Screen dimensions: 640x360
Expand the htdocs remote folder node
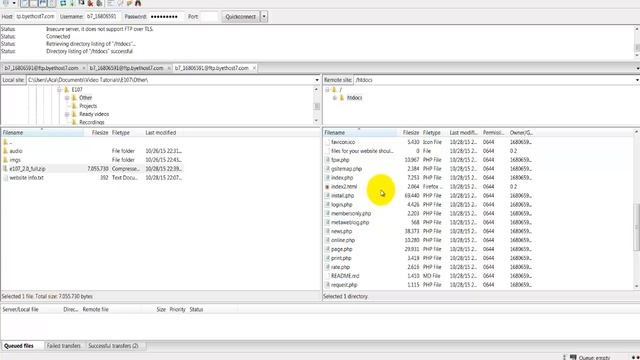point(335,98)
